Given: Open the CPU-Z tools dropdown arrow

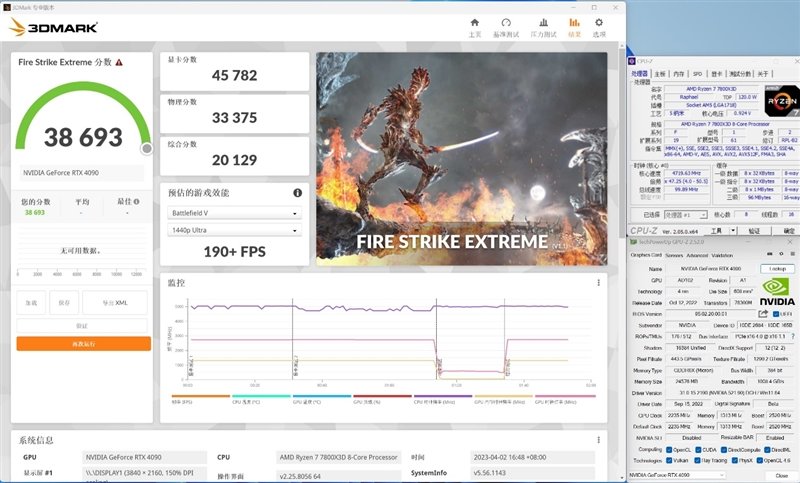Looking at the screenshot, I should point(733,231).
